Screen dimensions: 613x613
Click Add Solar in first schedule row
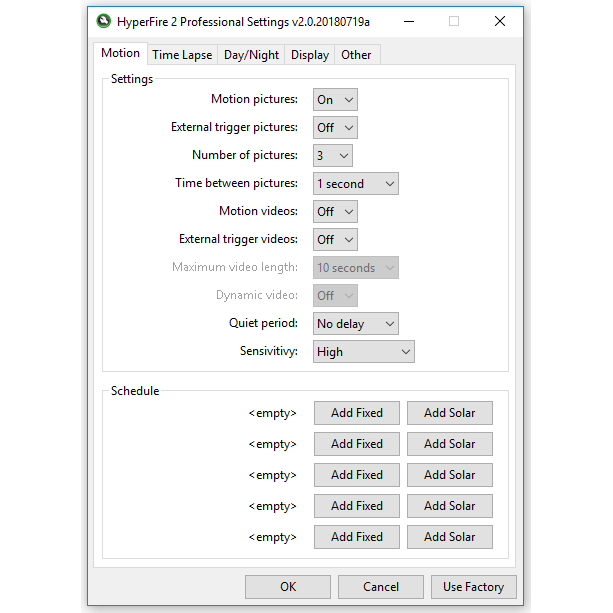tap(450, 413)
